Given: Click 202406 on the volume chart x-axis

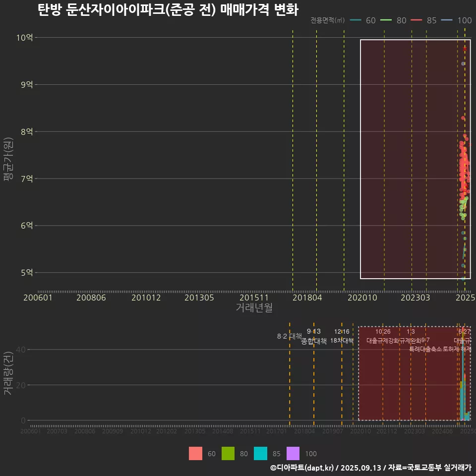Looking at the screenshot, I should [x=442, y=431].
